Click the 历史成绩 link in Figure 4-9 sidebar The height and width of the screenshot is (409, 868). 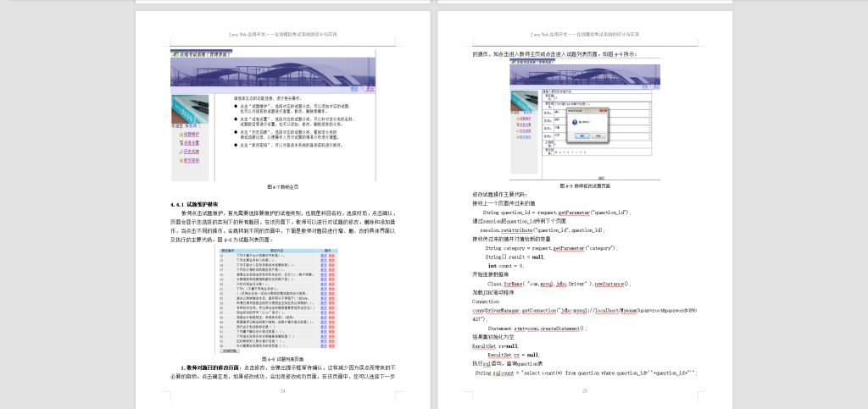pos(524,130)
